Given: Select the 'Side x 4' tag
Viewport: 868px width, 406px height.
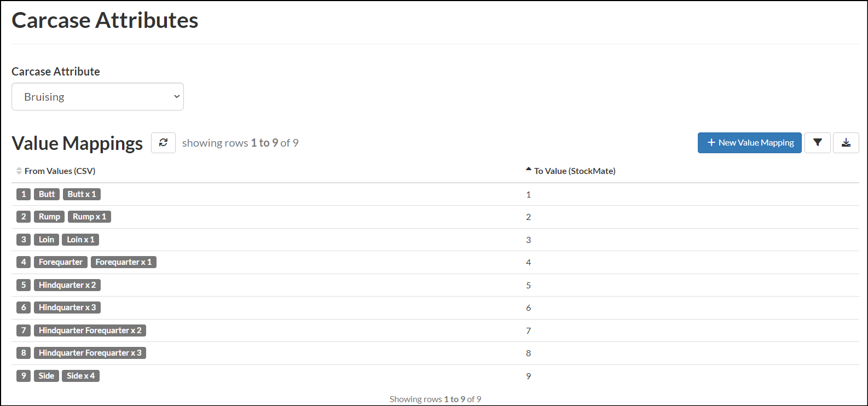Looking at the screenshot, I should tap(80, 376).
